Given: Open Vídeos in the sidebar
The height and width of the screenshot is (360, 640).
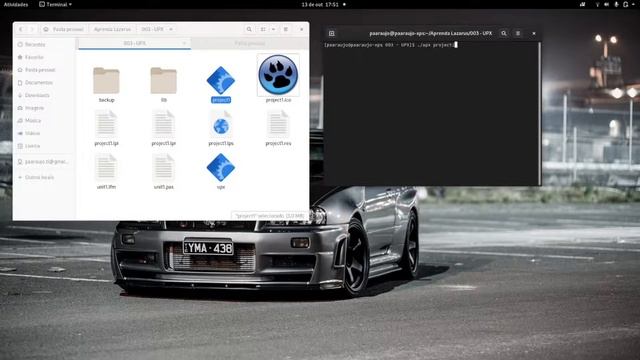Looking at the screenshot, I should (x=44, y=133).
